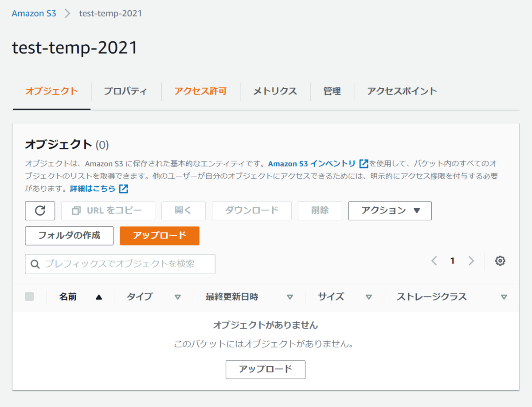
Task: Open the table settings gear icon
Action: [x=501, y=261]
